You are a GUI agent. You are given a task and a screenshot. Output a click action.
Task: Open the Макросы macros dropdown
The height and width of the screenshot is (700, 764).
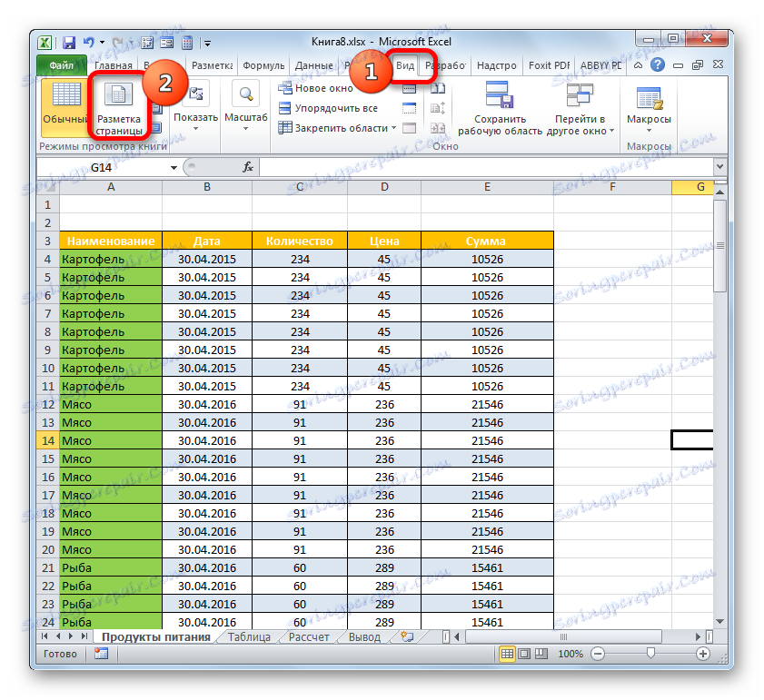coord(649,108)
